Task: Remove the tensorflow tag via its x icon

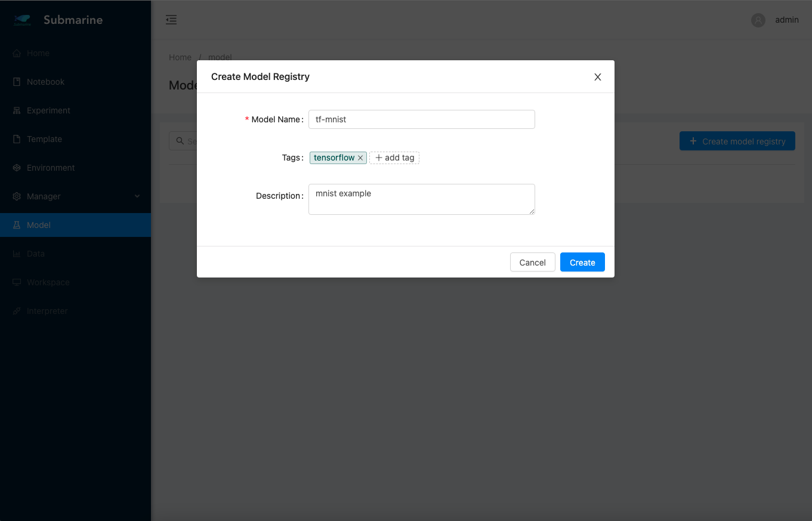Action: [360, 158]
